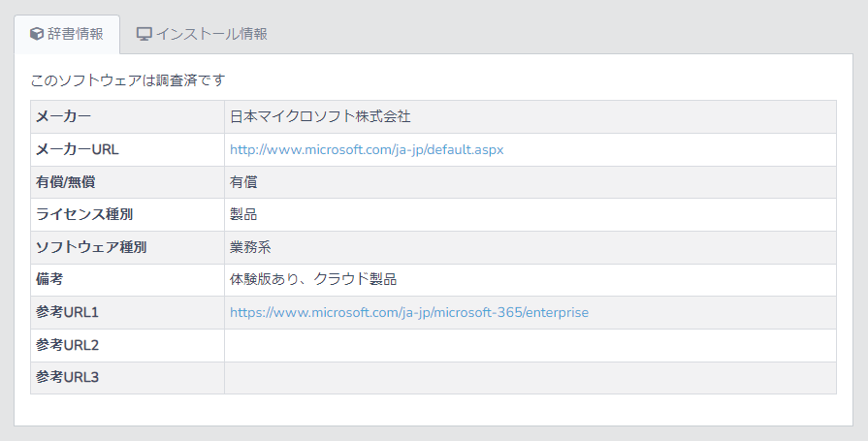
Task: Click the monitor icon beside インストール情報
Action: tap(144, 34)
